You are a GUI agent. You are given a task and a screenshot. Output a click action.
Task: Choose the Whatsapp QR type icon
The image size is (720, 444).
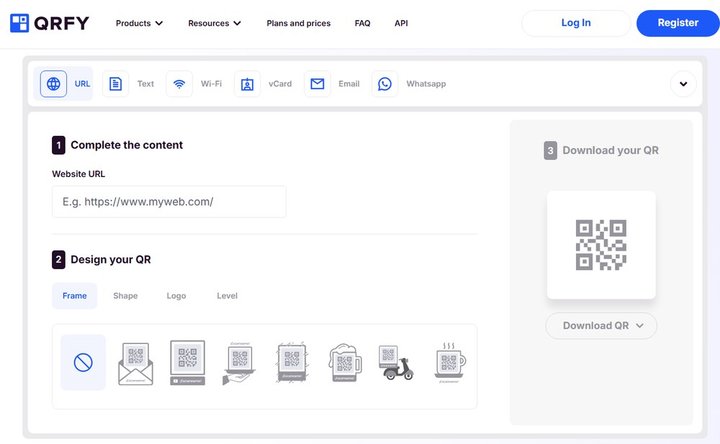pos(385,84)
